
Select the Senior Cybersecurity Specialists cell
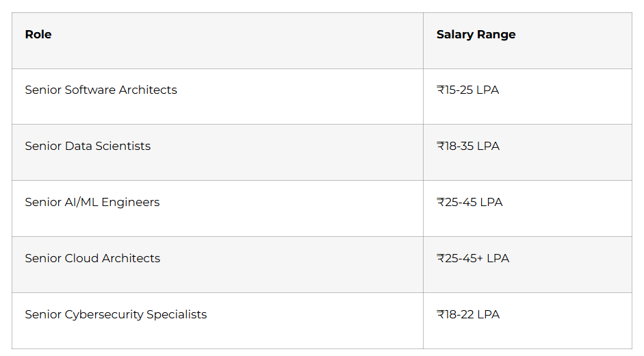[116, 314]
